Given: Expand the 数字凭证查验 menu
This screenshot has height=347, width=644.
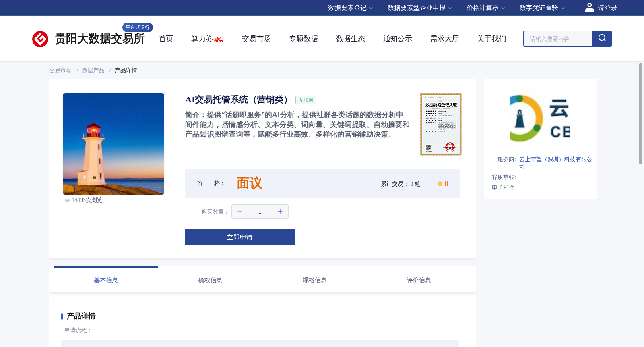Looking at the screenshot, I should 542,8.
